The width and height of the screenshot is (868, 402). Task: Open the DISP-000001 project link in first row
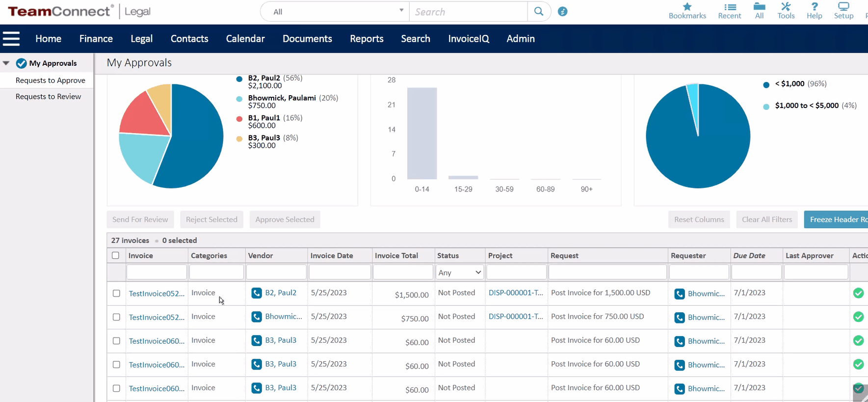516,293
